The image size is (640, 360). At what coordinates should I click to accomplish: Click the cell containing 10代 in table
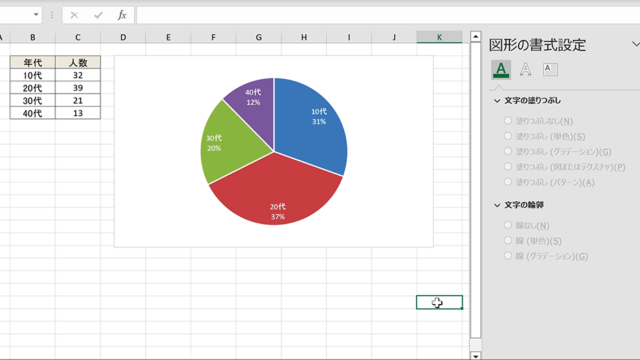point(33,75)
